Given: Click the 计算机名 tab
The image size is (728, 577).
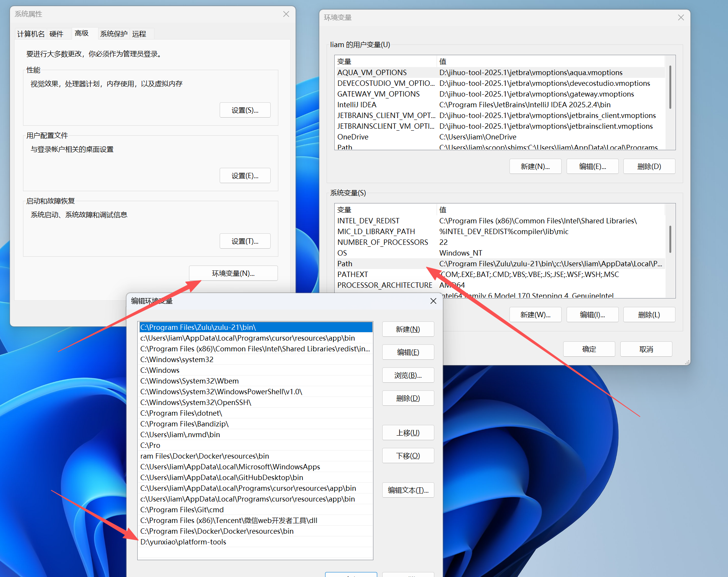Looking at the screenshot, I should 31,34.
